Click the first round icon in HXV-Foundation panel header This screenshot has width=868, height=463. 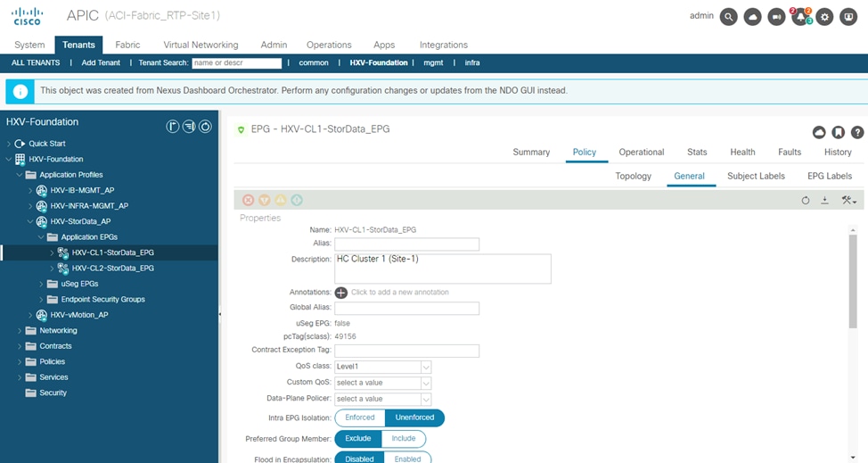(173, 127)
